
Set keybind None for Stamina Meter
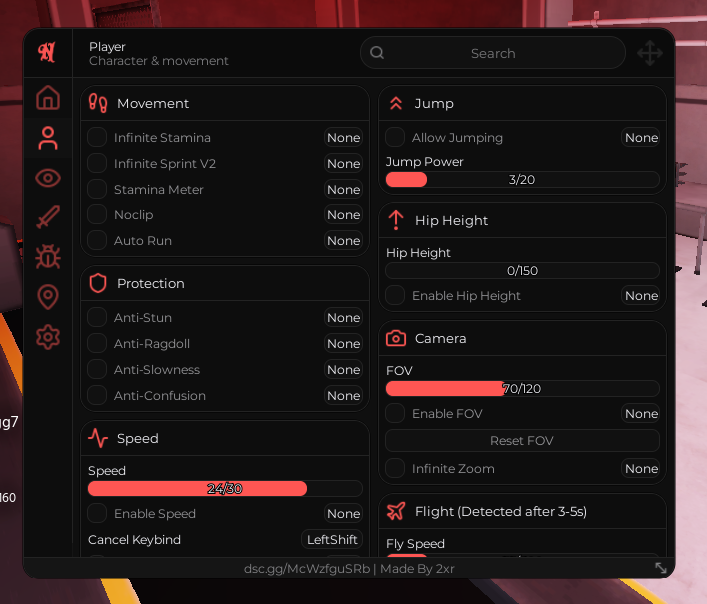[344, 189]
